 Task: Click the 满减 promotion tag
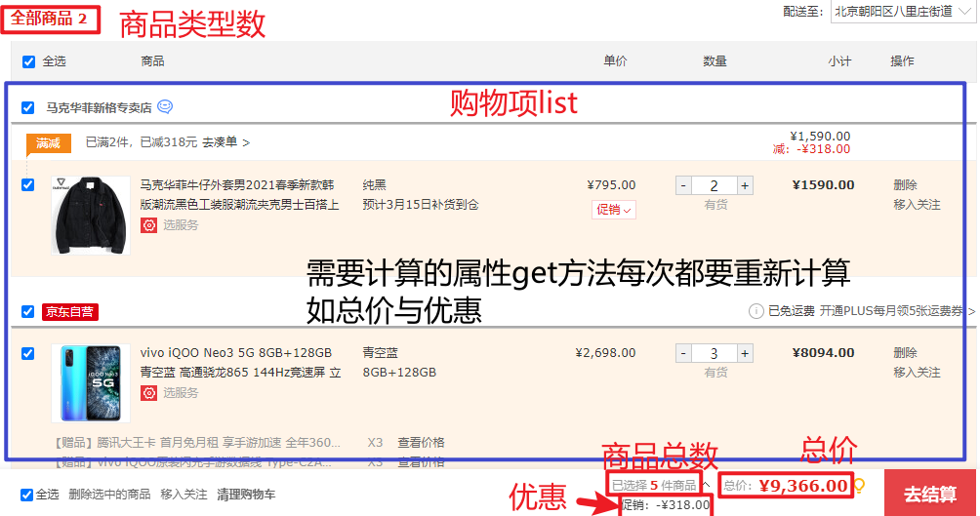(x=48, y=143)
